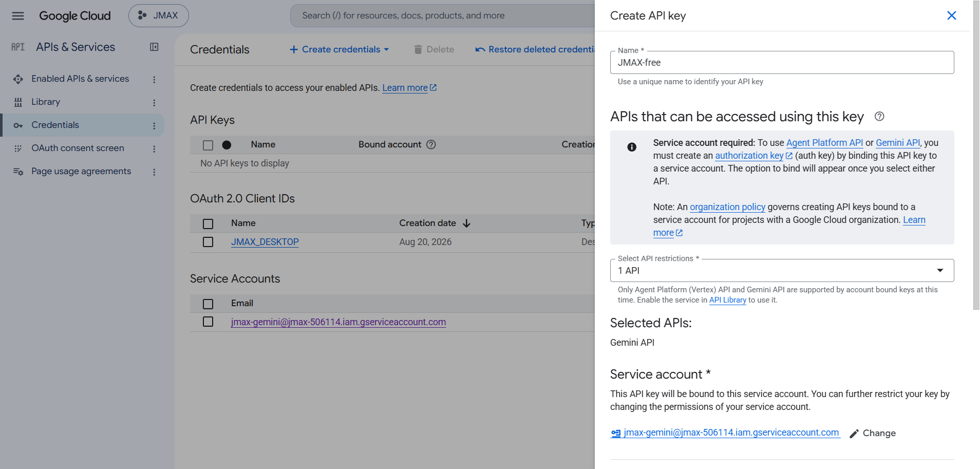
Task: Click the Restore deleted credentials undo icon
Action: click(x=480, y=49)
